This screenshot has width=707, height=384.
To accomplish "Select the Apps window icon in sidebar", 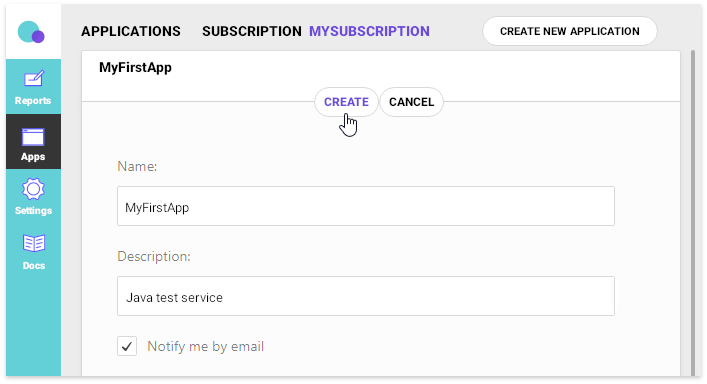I will [33, 137].
